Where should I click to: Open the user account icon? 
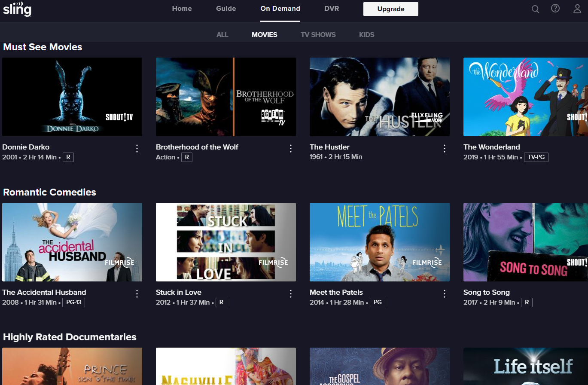577,9
